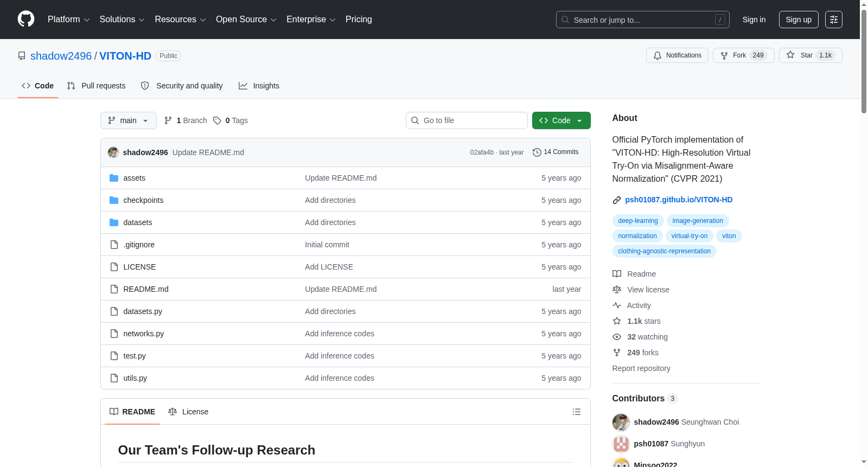868x467 pixels.
Task: Focus the Search or jump to field
Action: [x=643, y=20]
